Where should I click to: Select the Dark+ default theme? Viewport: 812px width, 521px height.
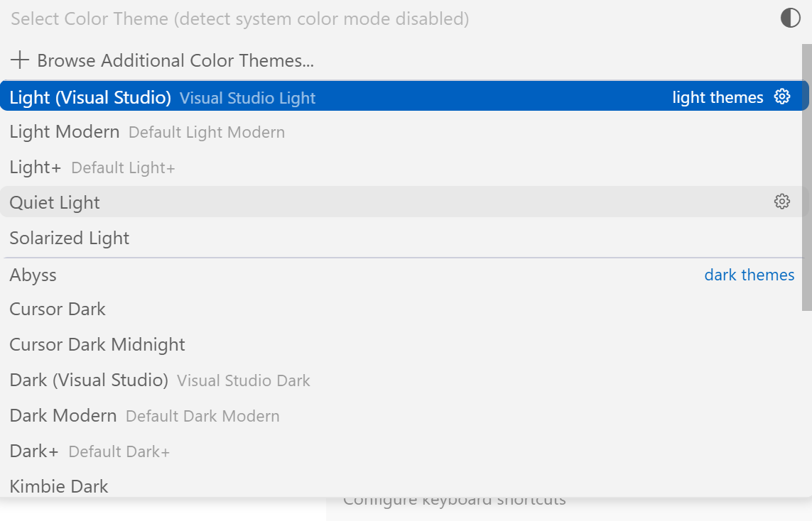(404, 451)
